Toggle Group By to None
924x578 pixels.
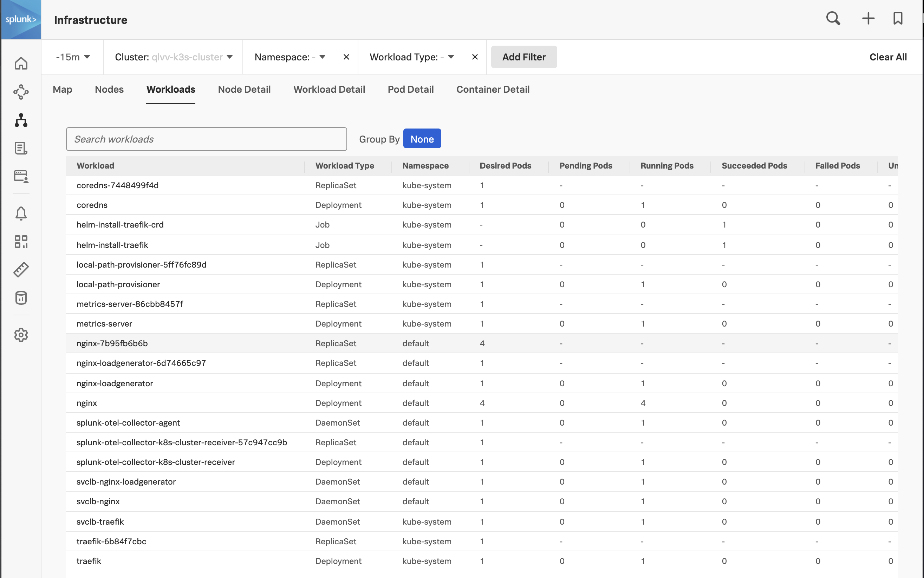[x=422, y=138]
